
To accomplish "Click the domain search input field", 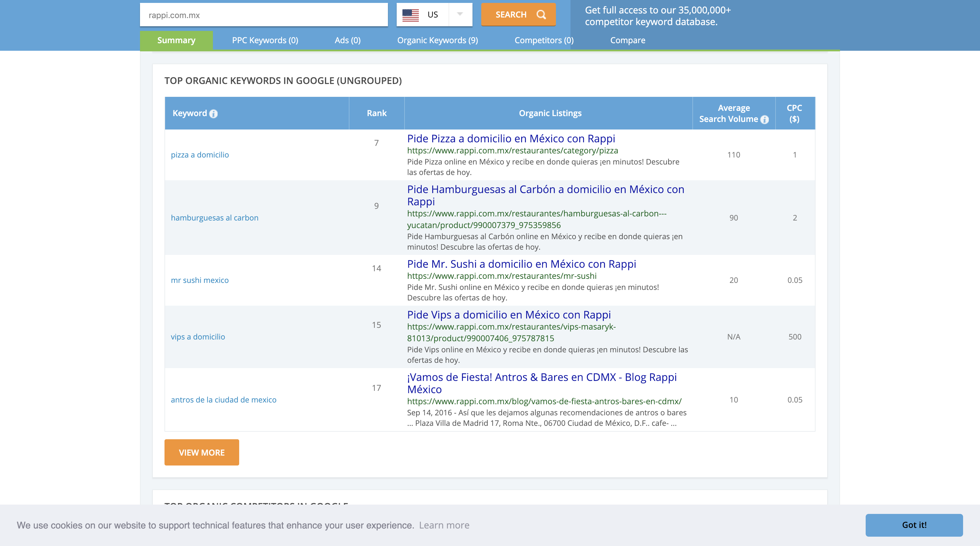I will [x=264, y=15].
